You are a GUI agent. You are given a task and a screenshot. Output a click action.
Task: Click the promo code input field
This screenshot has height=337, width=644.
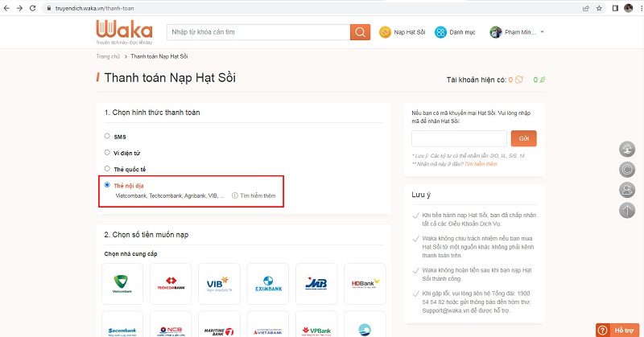[x=458, y=138]
